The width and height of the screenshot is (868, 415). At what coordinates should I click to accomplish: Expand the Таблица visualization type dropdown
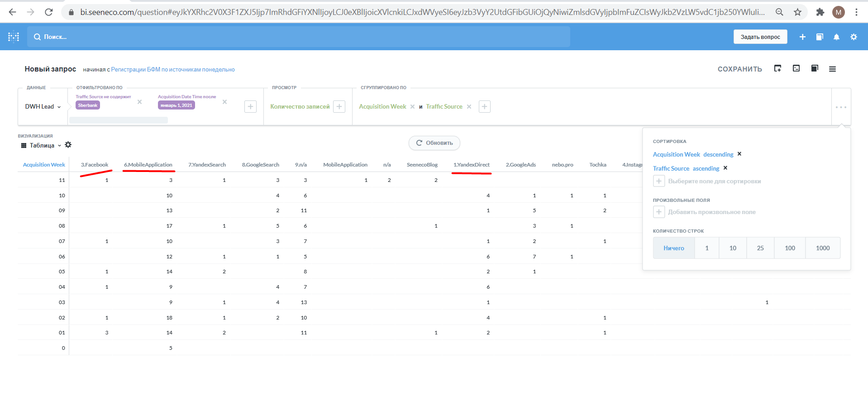click(x=42, y=145)
